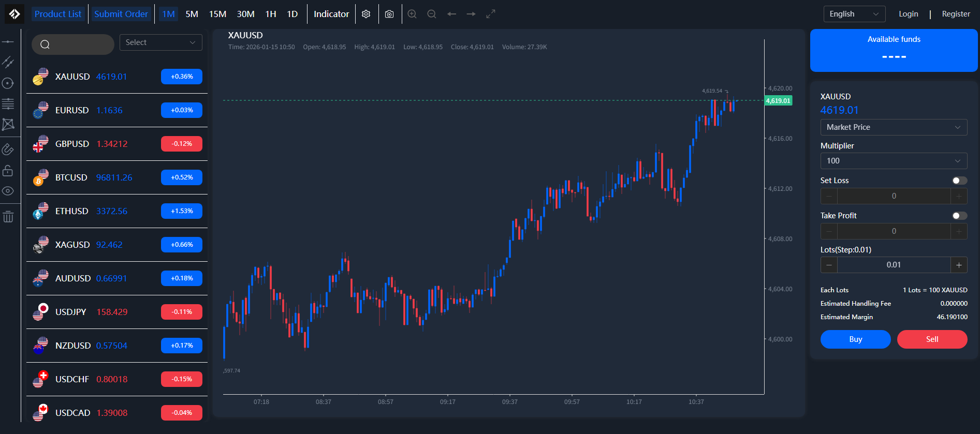Image resolution: width=980 pixels, height=434 pixels.
Task: Switch to the 5M timeframe
Action: point(192,14)
